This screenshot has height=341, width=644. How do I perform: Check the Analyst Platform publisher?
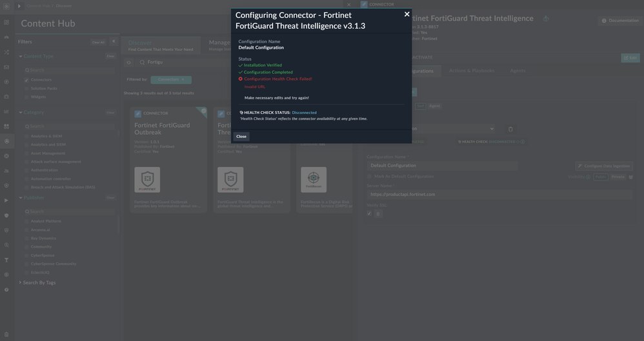26,221
